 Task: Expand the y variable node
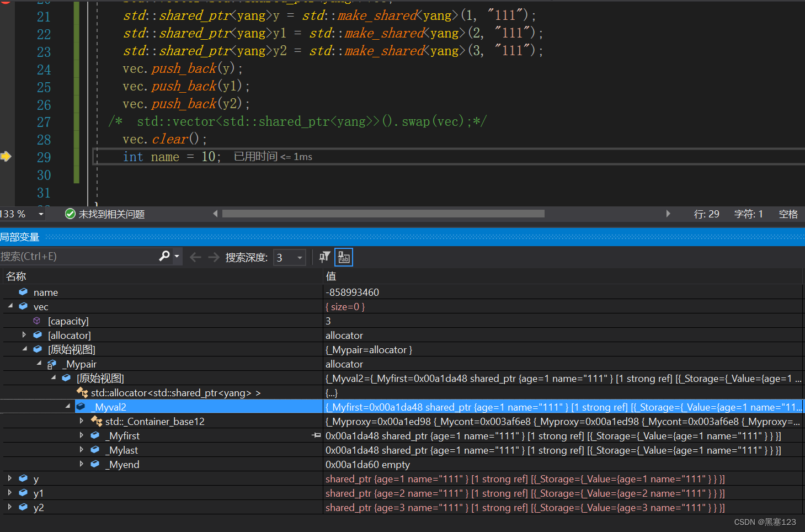point(9,478)
